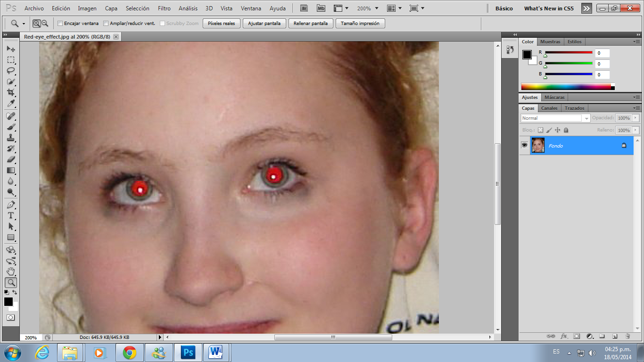Open the Capas panel options menu

tap(636, 108)
